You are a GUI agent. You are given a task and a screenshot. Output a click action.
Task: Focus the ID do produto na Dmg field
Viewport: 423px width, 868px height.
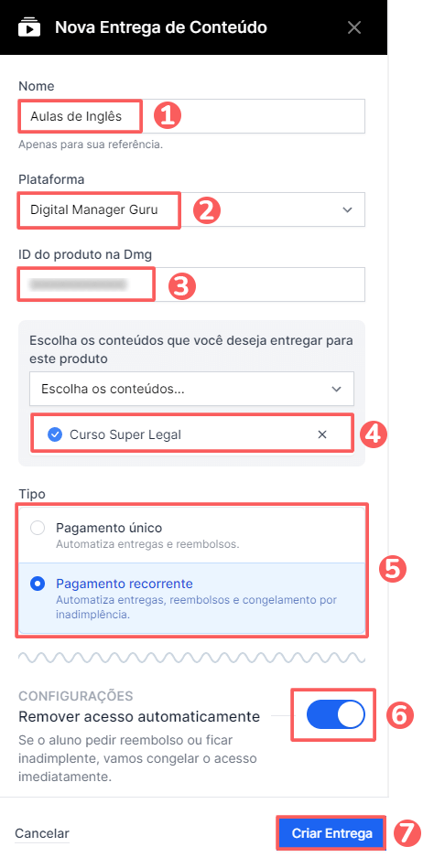tap(192, 284)
